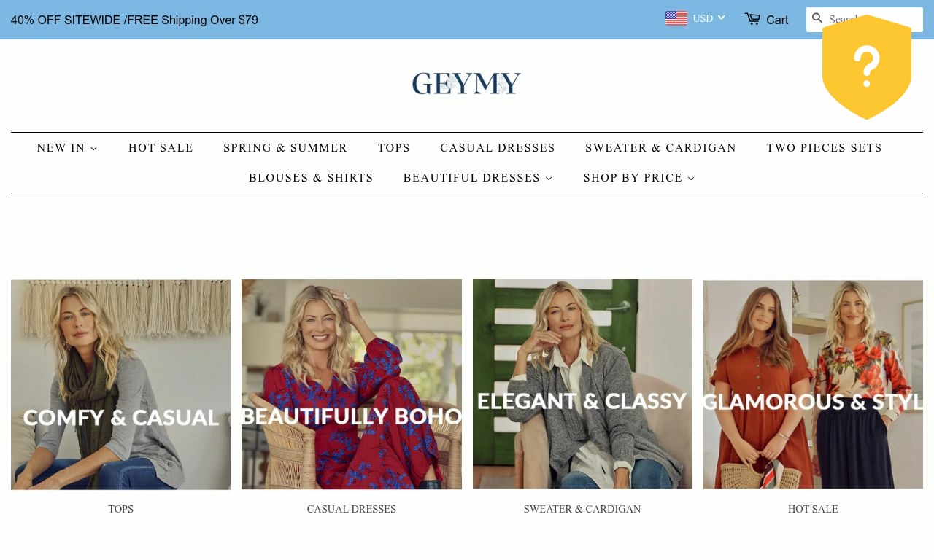Viewport: 934px width, 560px height.
Task: Click the Cart link
Action: pyautogui.click(x=777, y=20)
